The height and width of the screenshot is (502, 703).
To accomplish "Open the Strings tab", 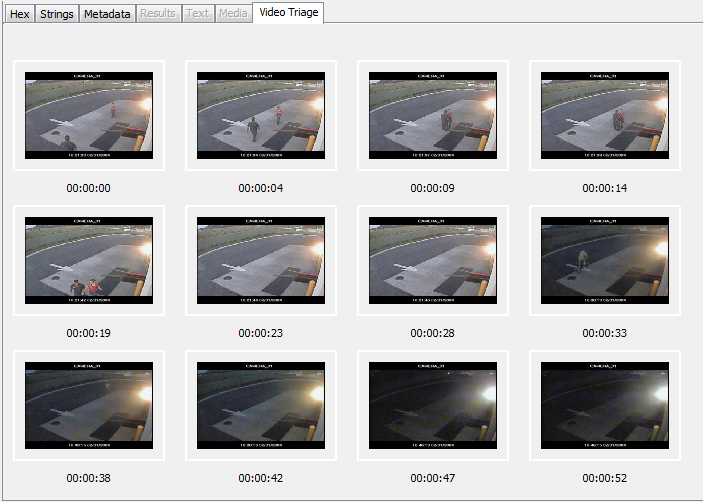I will coord(57,14).
